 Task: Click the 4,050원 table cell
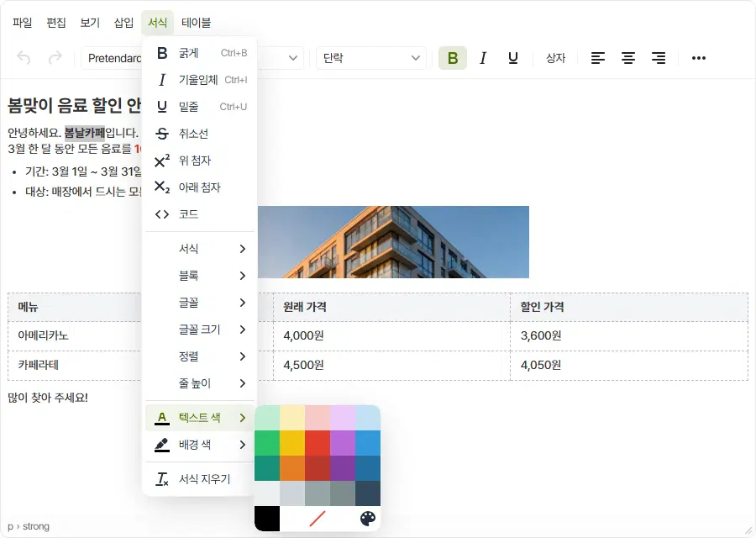tap(629, 366)
